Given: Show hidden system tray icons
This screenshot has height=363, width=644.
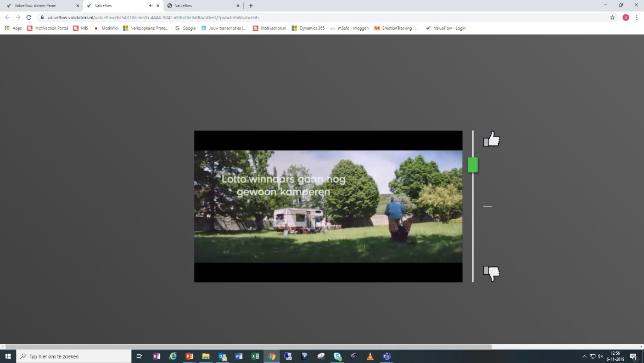Looking at the screenshot, I should point(584,356).
